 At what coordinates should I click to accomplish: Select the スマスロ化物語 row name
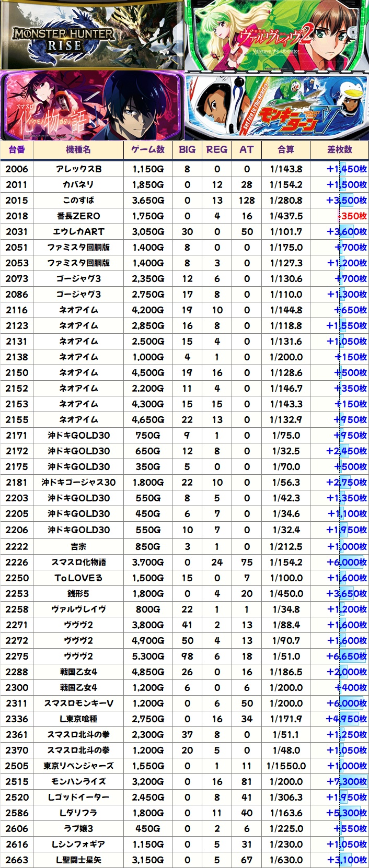click(x=78, y=562)
